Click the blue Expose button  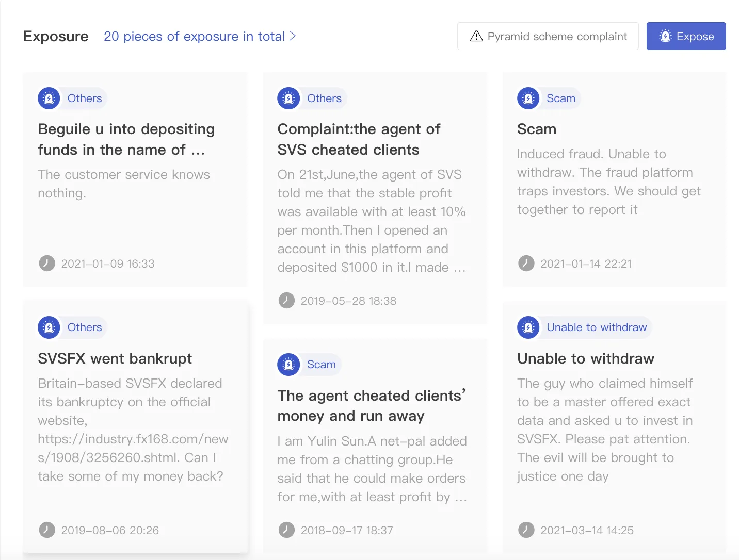(x=686, y=36)
